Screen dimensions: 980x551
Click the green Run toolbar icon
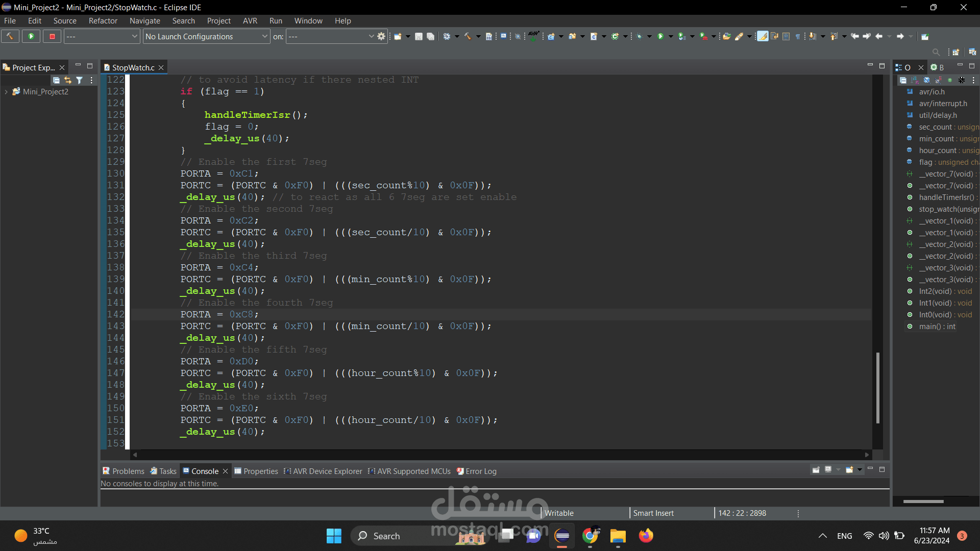660,36
